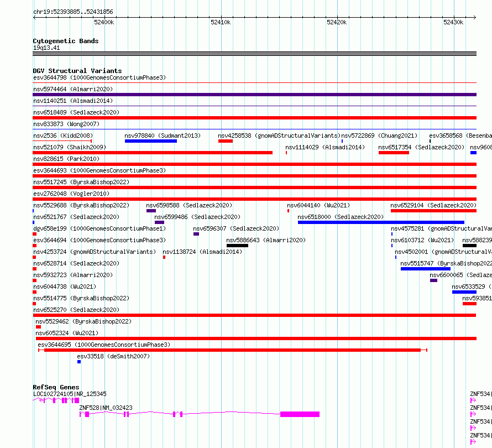Click the nsv6517354 (Sedlazeck2020) red bar
The image size is (492, 448).
pyautogui.click(x=394, y=153)
